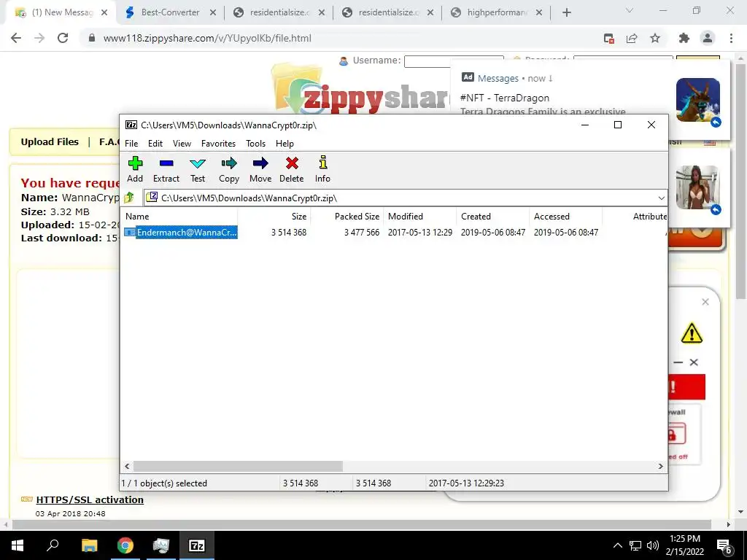This screenshot has height=560, width=747.
Task: Click the taskbar clock showing 1:25 PM
Action: tap(684, 545)
